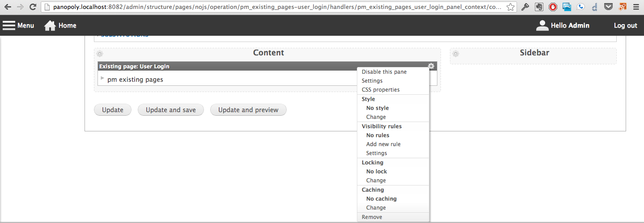This screenshot has height=223, width=644.
Task: Click the gear on Existing page: User Login pane
Action: 431,66
